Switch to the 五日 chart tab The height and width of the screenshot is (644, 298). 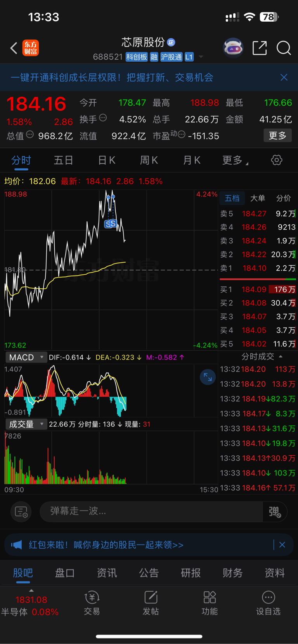[64, 160]
